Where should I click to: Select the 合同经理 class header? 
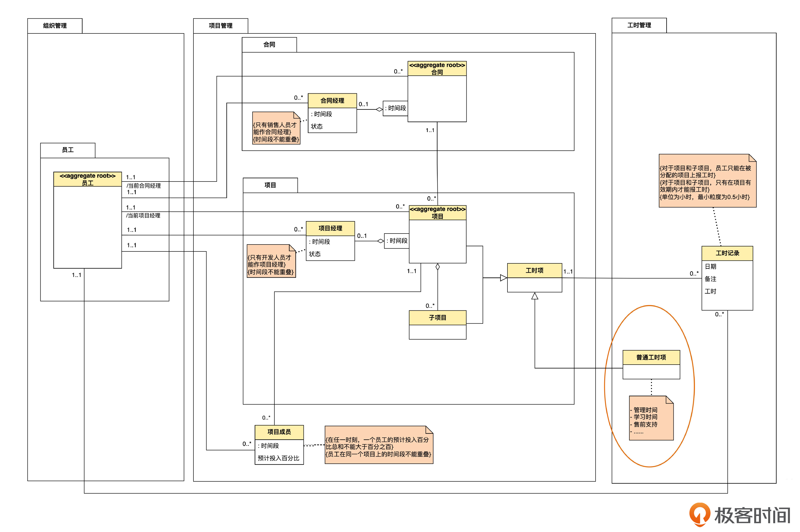(332, 101)
